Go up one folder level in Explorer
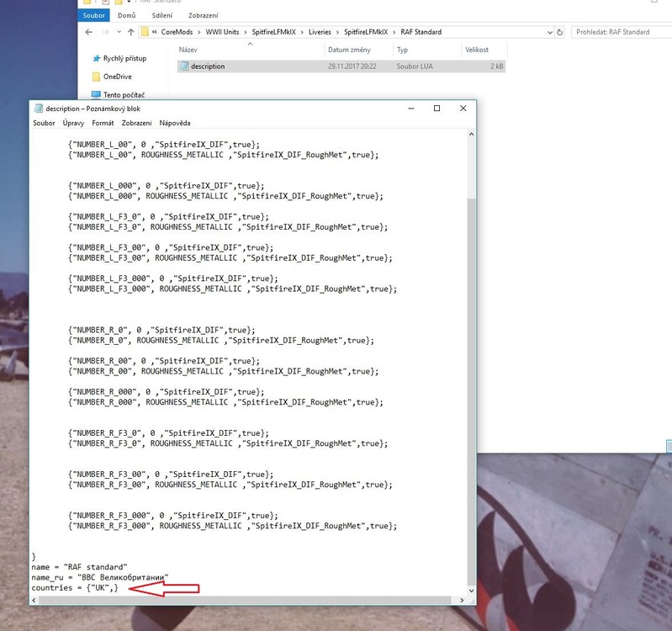 [130, 32]
